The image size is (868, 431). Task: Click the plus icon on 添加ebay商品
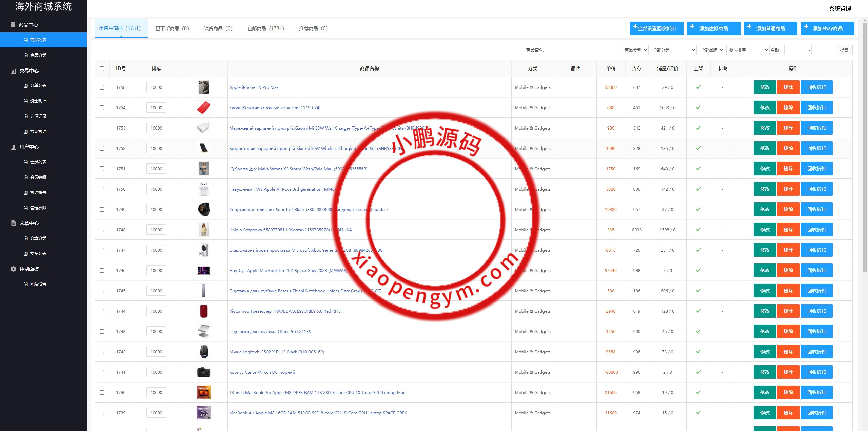click(806, 27)
